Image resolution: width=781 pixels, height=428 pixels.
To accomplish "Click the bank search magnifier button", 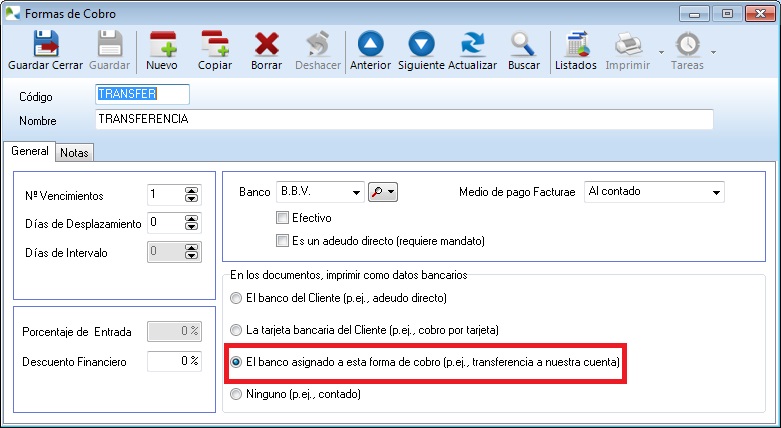I will click(383, 192).
